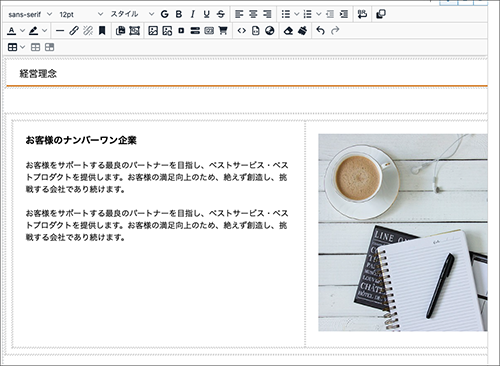Click the middle table grid icon

click(35, 47)
